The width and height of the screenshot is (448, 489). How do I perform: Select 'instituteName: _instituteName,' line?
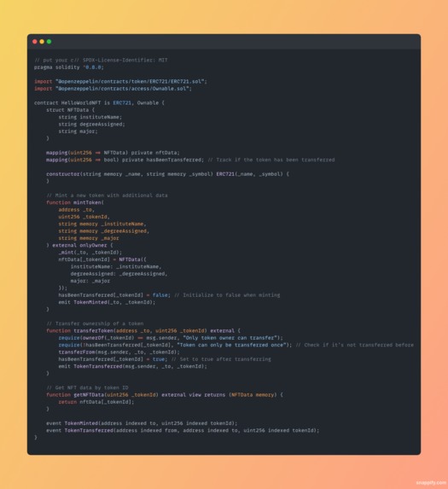pos(116,266)
